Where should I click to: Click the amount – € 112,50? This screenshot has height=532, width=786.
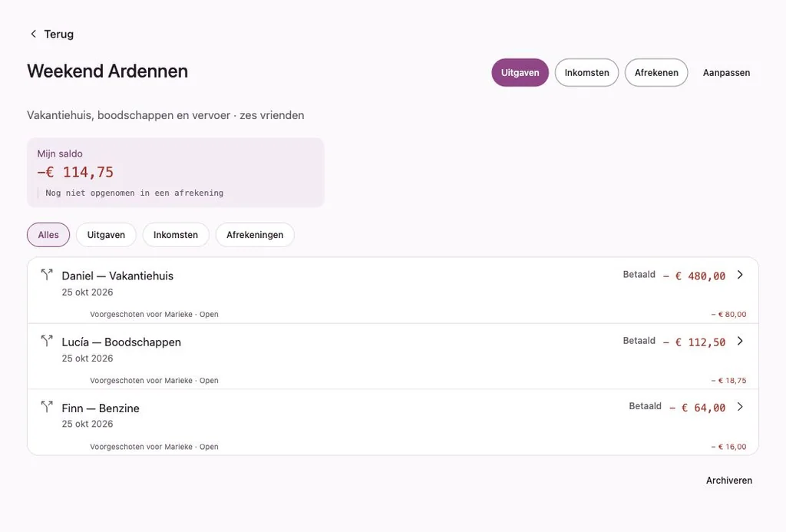pyautogui.click(x=694, y=342)
